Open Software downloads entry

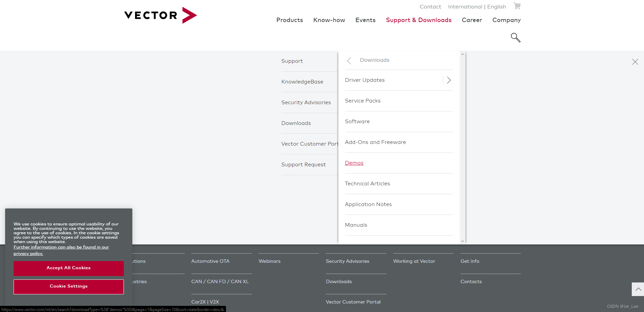pyautogui.click(x=357, y=122)
